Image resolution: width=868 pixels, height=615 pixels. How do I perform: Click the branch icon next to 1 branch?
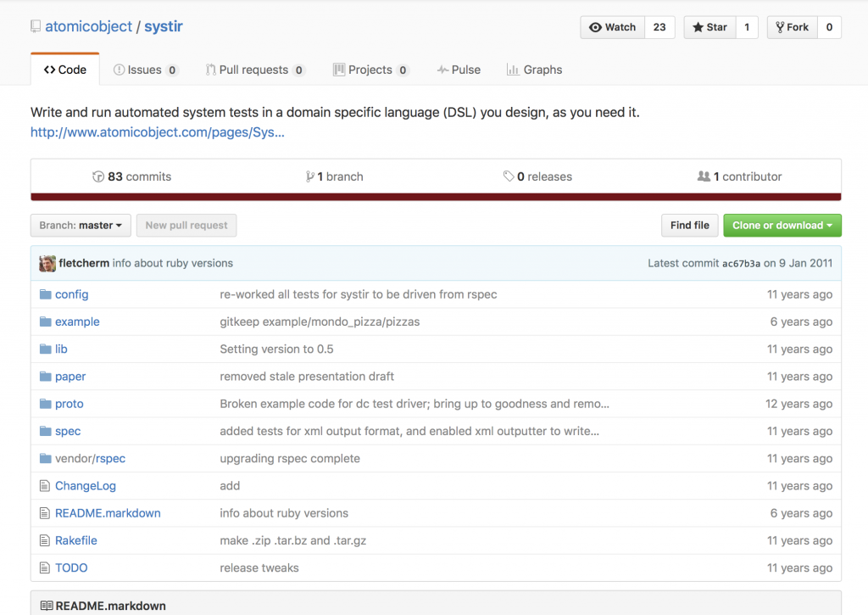click(x=309, y=176)
